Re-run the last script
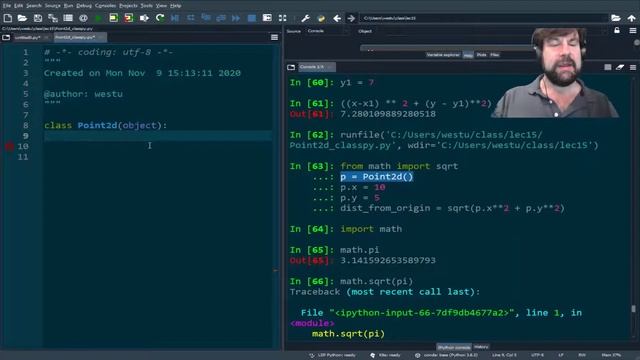This screenshot has width=640, height=360. click(160, 18)
